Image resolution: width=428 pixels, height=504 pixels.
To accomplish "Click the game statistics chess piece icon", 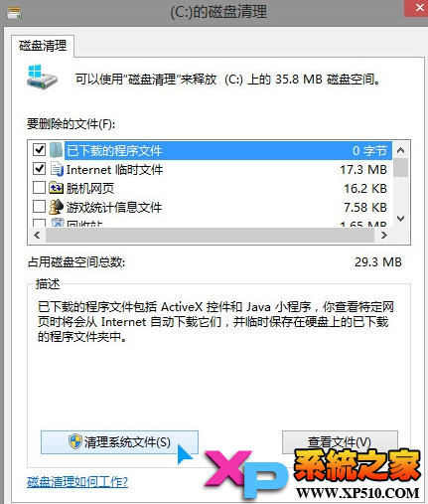I will tap(56, 207).
